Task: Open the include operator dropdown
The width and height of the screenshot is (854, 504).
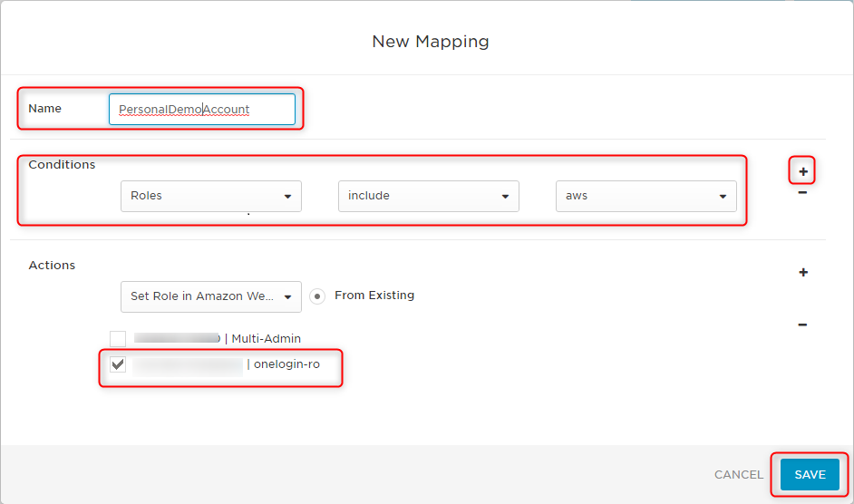Action: (x=428, y=196)
